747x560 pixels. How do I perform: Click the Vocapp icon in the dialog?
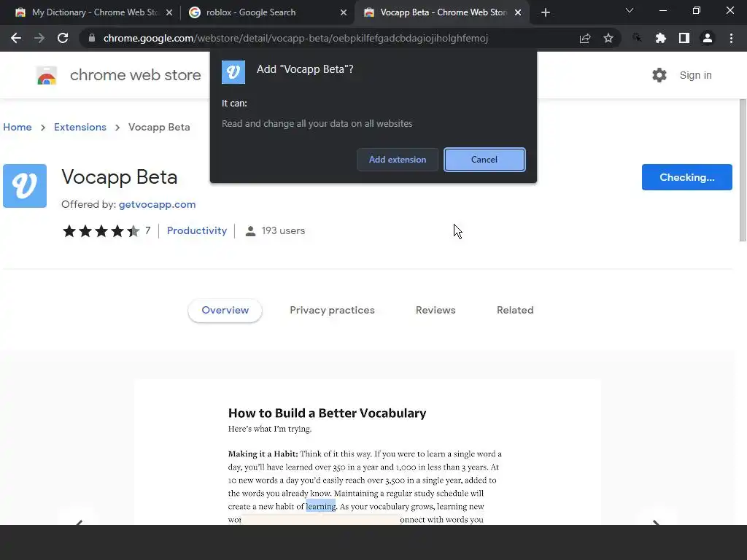[x=233, y=72]
